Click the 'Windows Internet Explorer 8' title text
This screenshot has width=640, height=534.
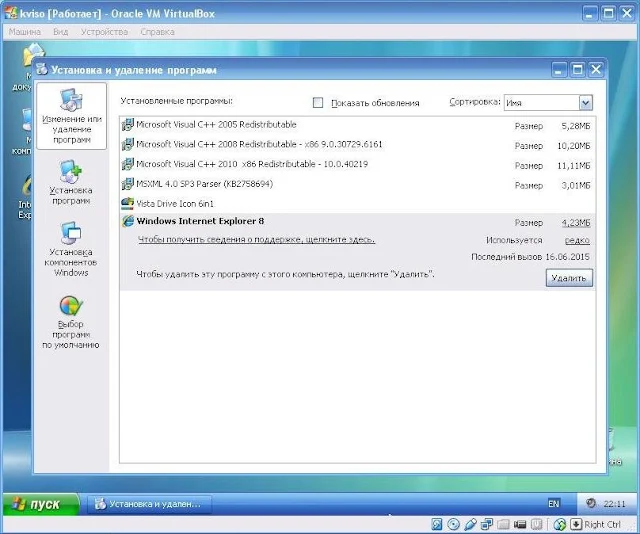point(200,221)
